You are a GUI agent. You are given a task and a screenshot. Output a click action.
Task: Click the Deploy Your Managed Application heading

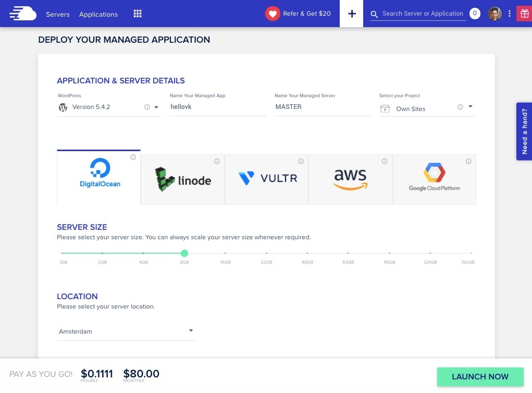124,40
